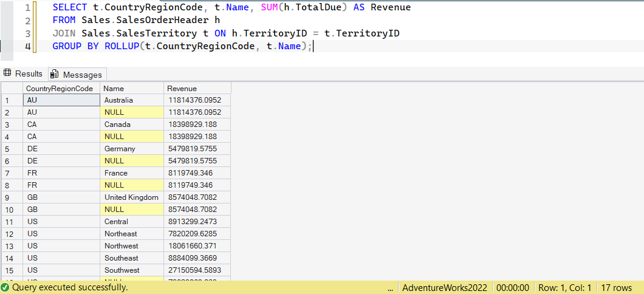Select the Central territory cell
This screenshot has width=644, height=294.
[x=132, y=222]
